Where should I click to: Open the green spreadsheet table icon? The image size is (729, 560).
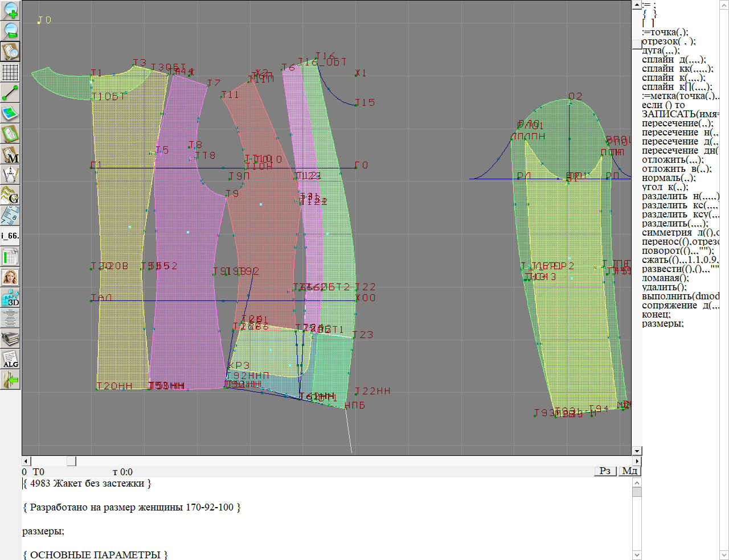tap(10, 257)
